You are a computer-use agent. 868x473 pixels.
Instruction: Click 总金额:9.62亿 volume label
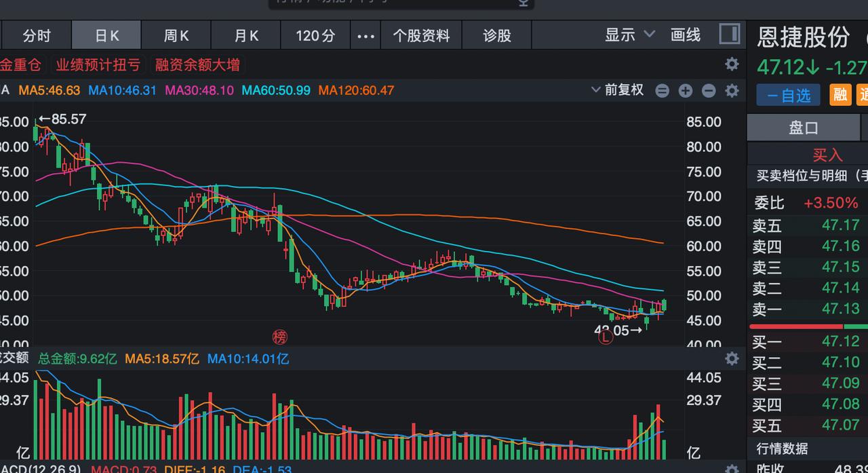pyautogui.click(x=77, y=358)
